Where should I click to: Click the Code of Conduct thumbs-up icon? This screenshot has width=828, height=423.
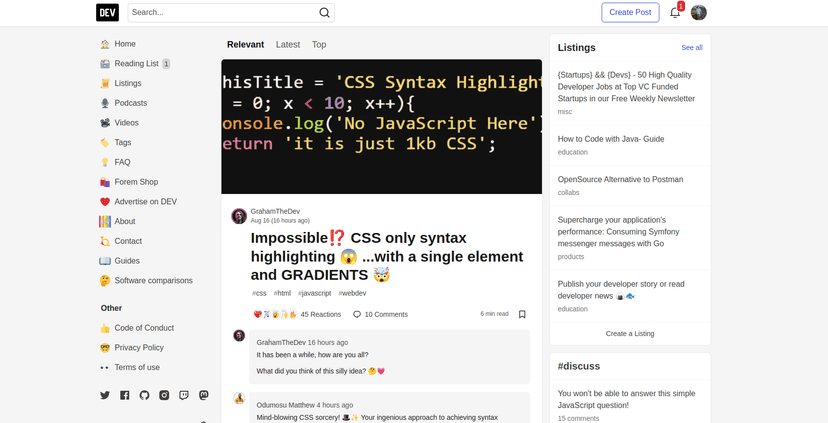pyautogui.click(x=105, y=328)
